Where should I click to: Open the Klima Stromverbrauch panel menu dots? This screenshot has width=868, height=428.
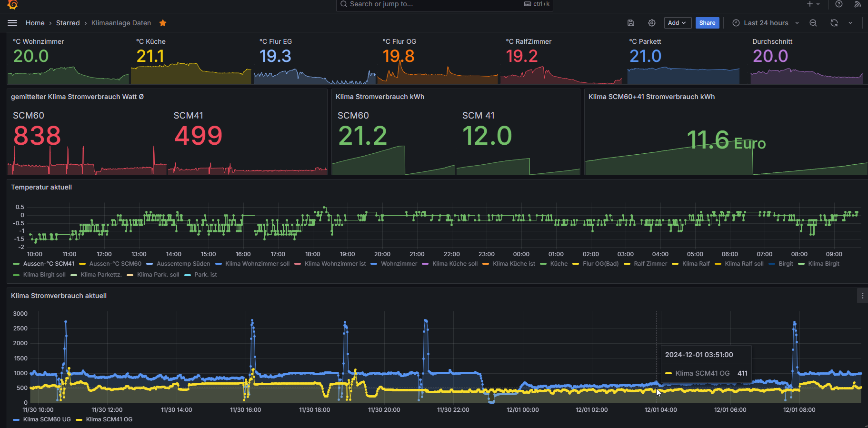(x=862, y=296)
